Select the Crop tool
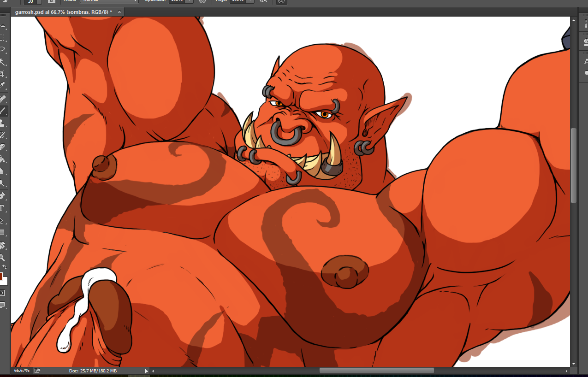588x377 pixels. point(3,74)
